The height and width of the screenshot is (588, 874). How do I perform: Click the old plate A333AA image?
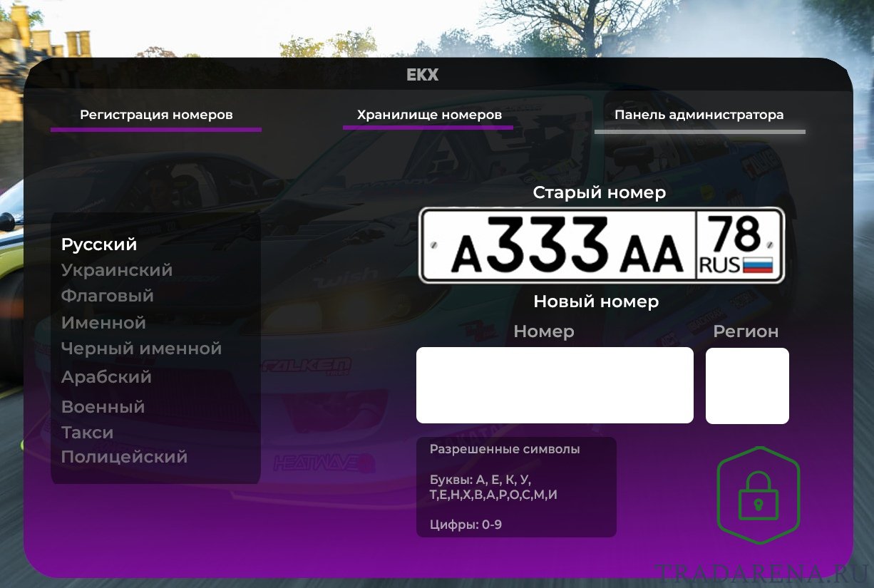(602, 245)
